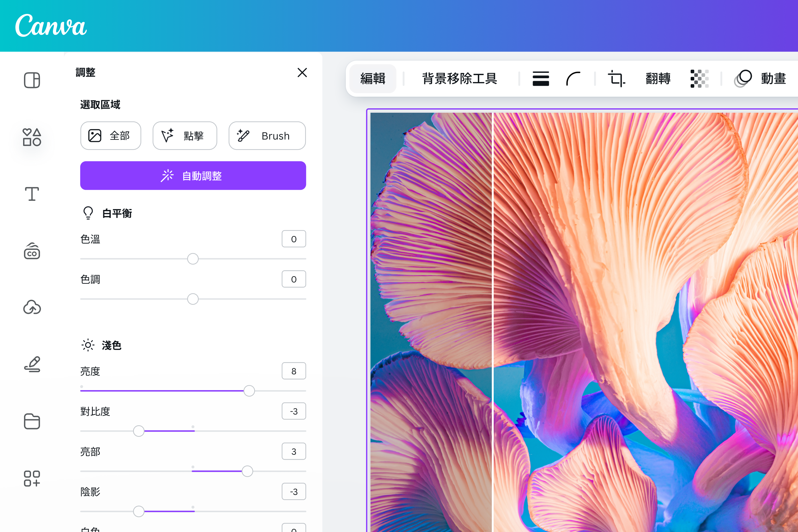The image size is (798, 532).
Task: Click the 亮度 brightness slider handle
Action: coord(249,391)
